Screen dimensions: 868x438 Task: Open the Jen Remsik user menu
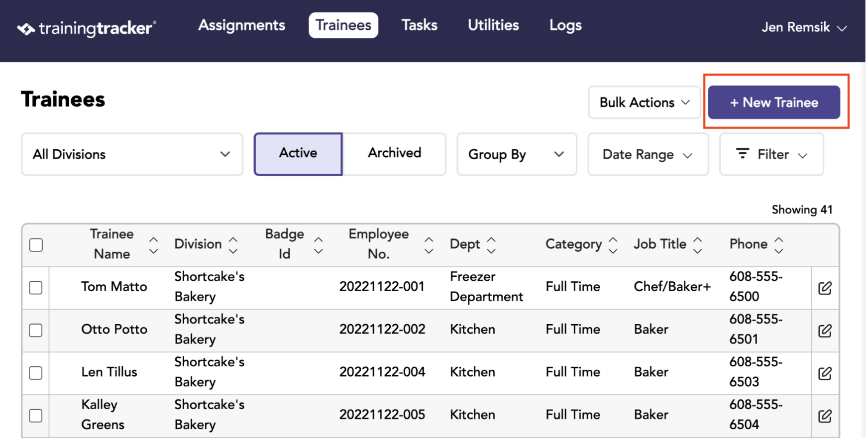coord(804,27)
